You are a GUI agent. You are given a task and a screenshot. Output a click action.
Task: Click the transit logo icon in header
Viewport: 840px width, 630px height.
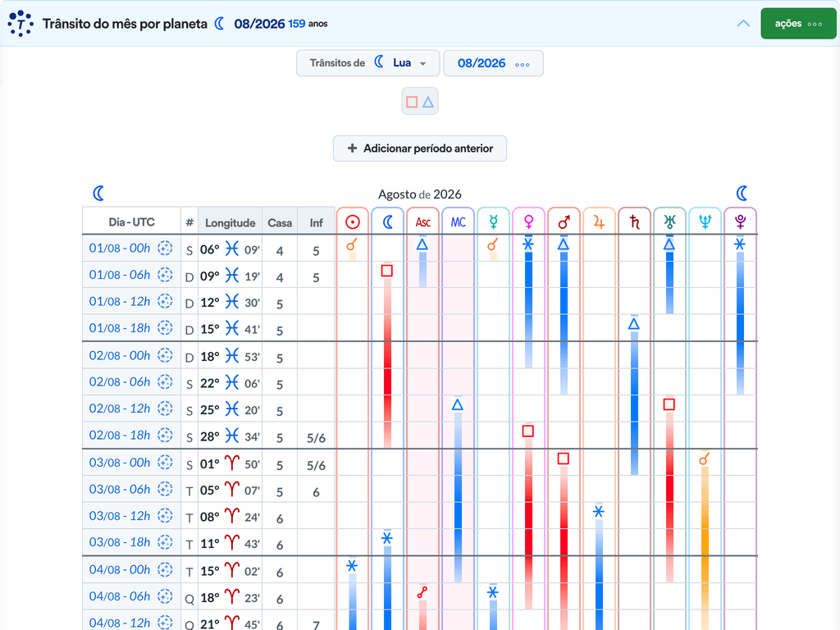click(x=21, y=24)
